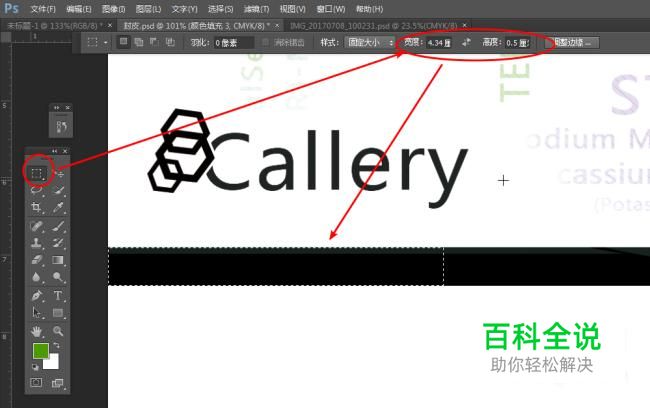Swap foreground and background colors
The height and width of the screenshot is (408, 650).
click(56, 345)
